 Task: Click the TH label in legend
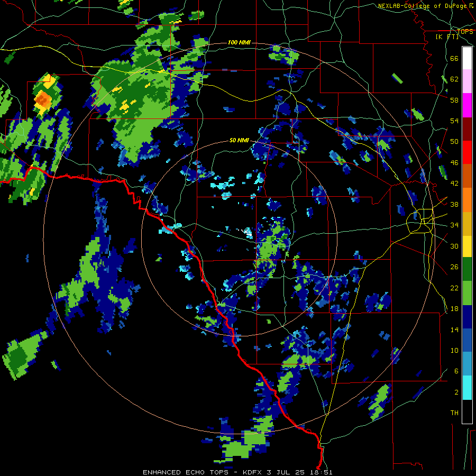[x=454, y=413]
